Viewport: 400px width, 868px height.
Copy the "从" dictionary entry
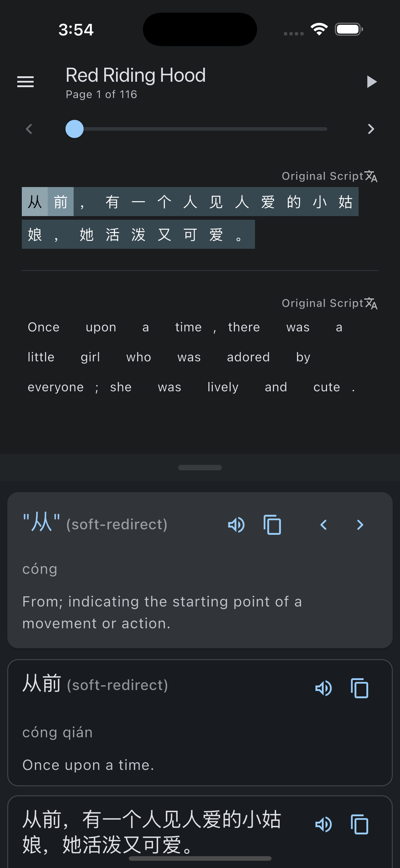point(272,524)
